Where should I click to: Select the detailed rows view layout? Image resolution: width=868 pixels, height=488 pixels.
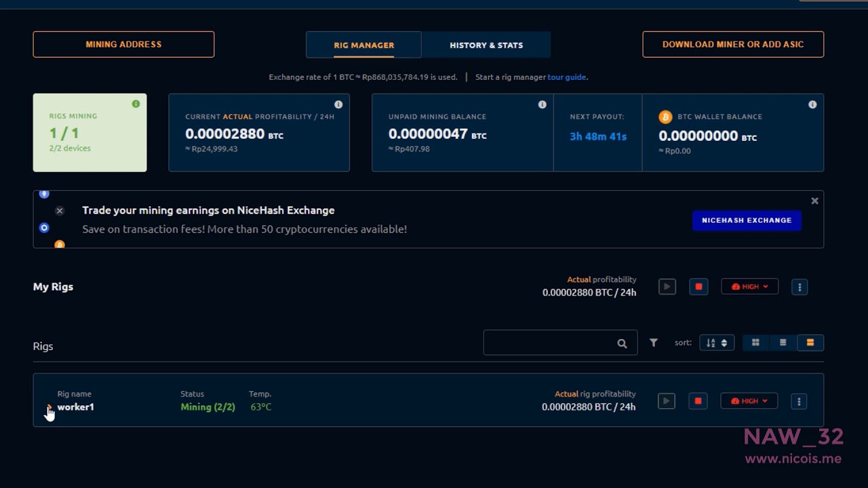tap(810, 343)
